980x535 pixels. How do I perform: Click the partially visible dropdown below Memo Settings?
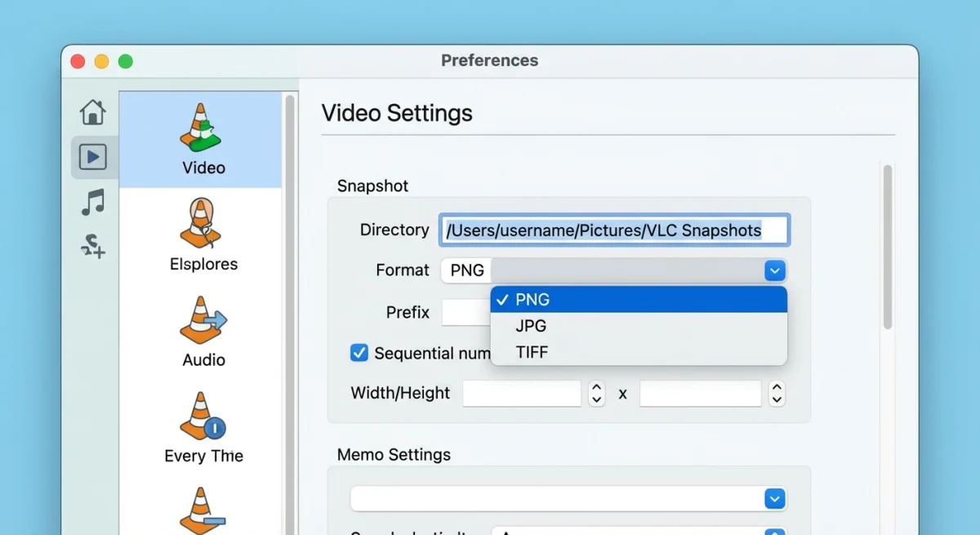639,531
